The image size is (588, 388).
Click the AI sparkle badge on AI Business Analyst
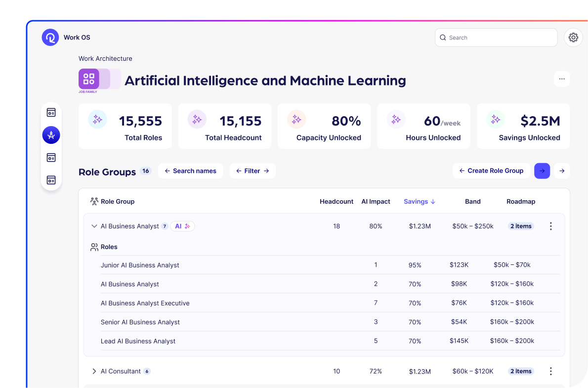(182, 226)
